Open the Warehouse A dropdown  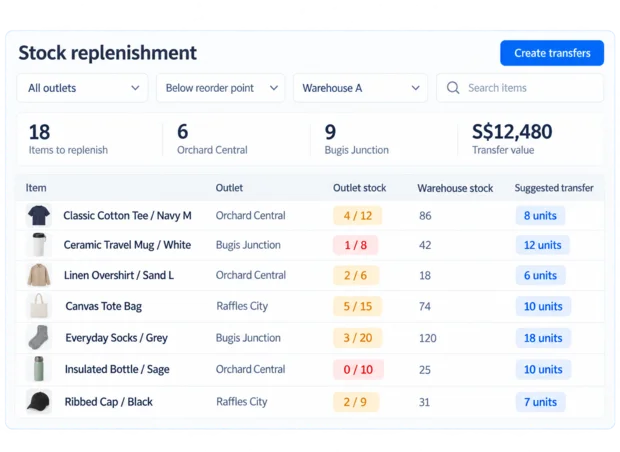(x=360, y=88)
